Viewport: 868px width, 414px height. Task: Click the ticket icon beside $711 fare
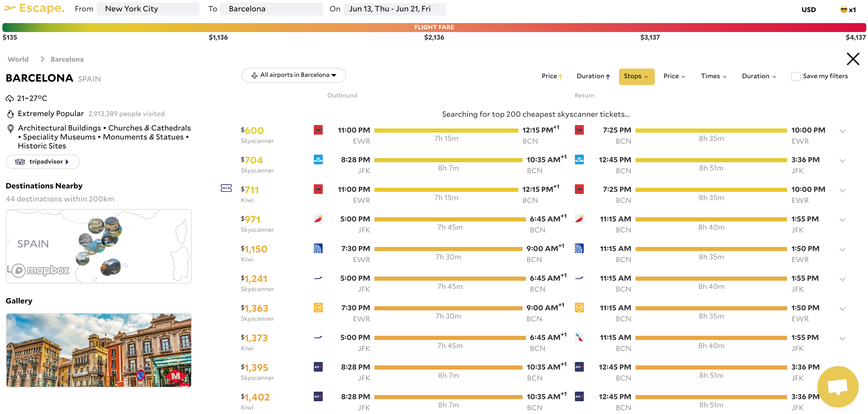coord(226,188)
